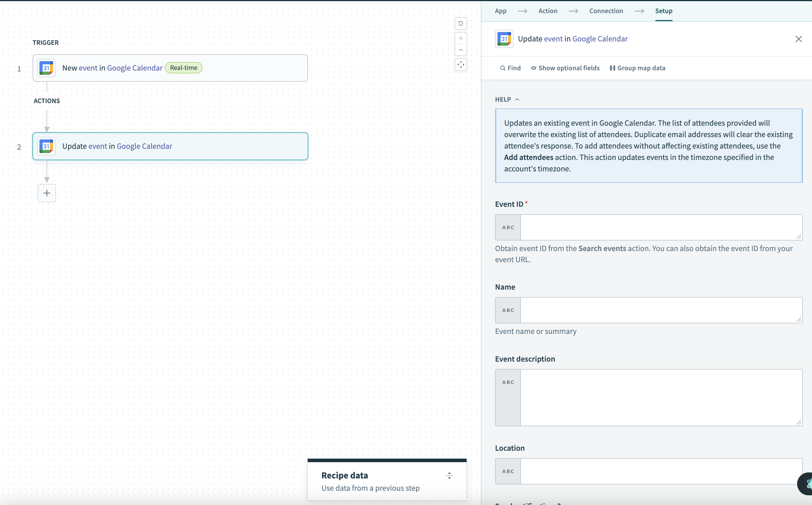This screenshot has width=812, height=505.
Task: Click Google Calendar link in trigger step
Action: tap(135, 68)
